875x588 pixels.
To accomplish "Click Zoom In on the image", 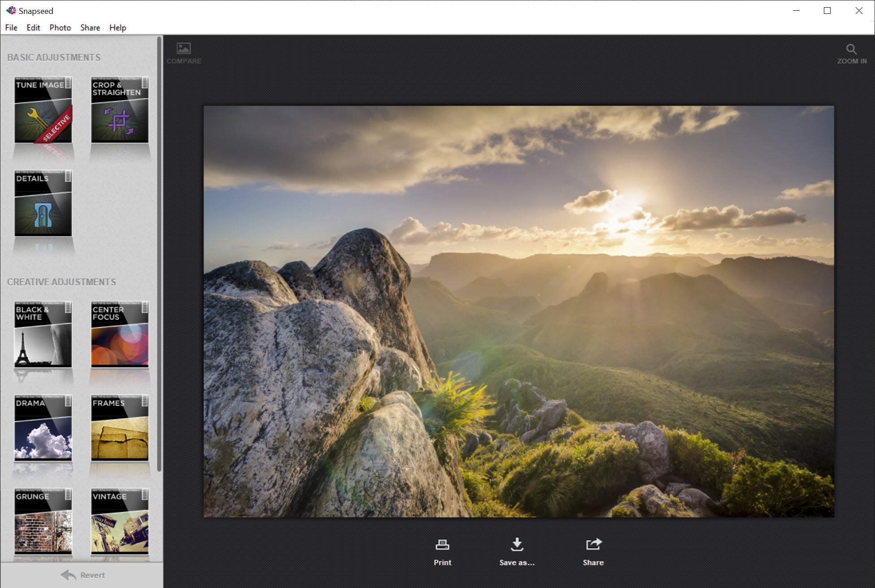I will click(852, 52).
